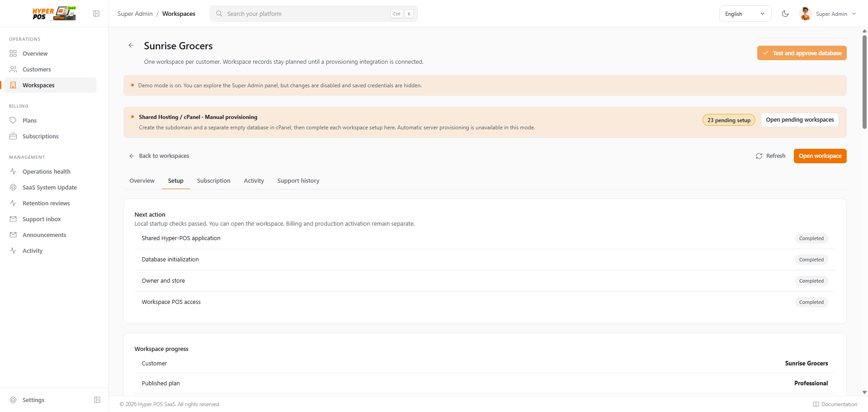Switch to the Activity tab

(x=254, y=180)
